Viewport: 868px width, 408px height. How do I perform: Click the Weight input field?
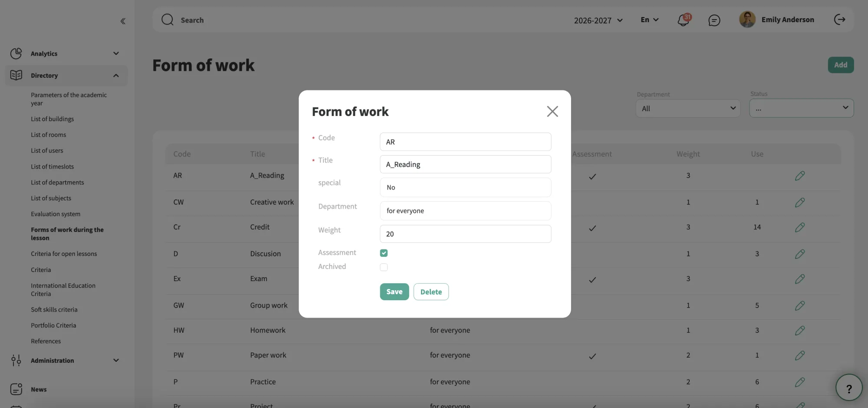pos(466,234)
